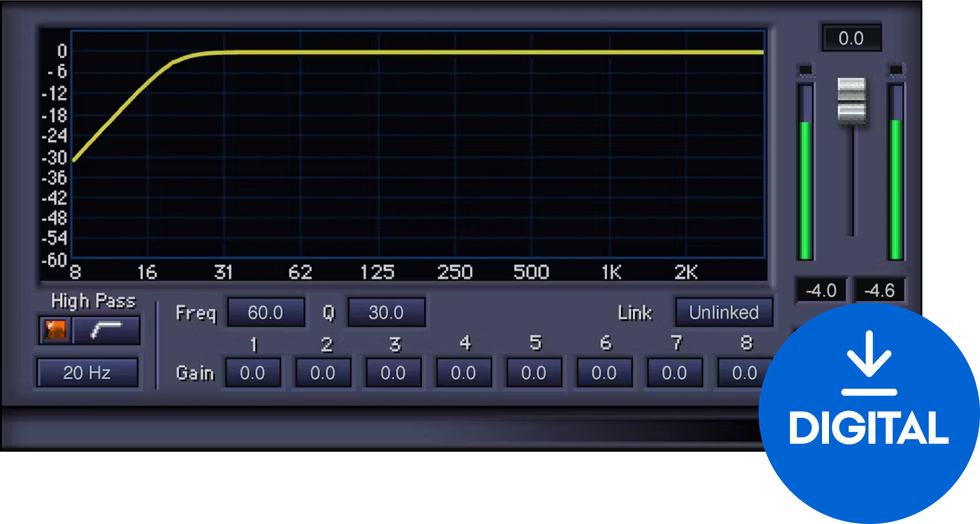Click the high pass curve shape icon
This screenshot has width=980, height=524.
(107, 330)
